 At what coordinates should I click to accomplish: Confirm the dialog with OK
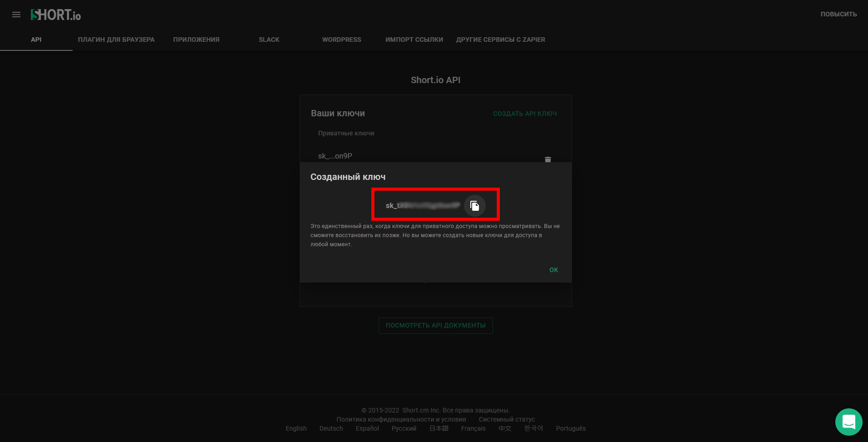pos(553,270)
